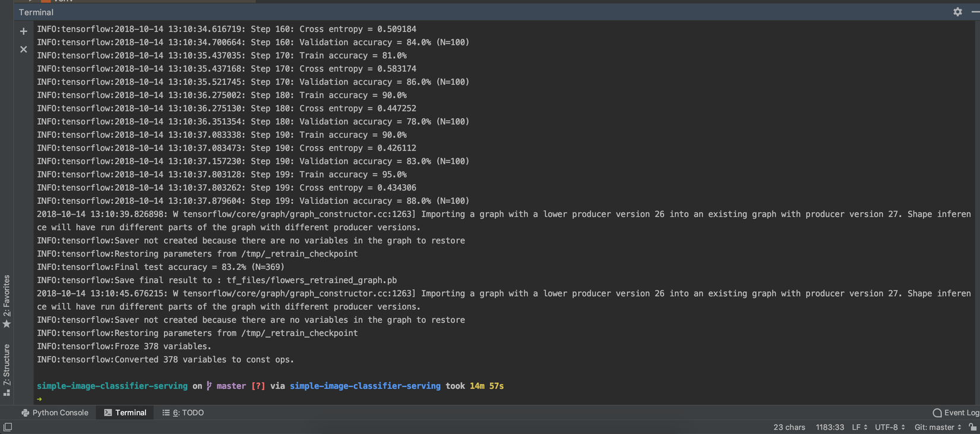Click the Favorites star icon

point(7,324)
